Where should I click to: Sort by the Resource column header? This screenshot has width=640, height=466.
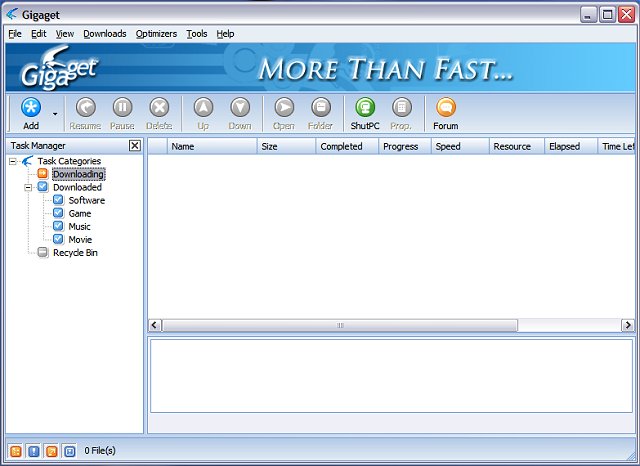coord(517,146)
